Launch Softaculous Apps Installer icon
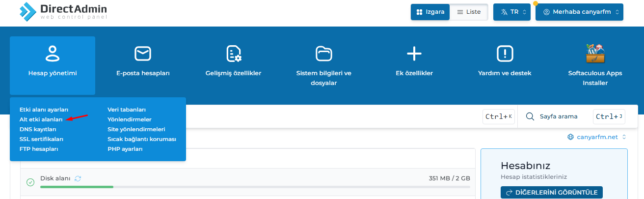 pyautogui.click(x=595, y=53)
